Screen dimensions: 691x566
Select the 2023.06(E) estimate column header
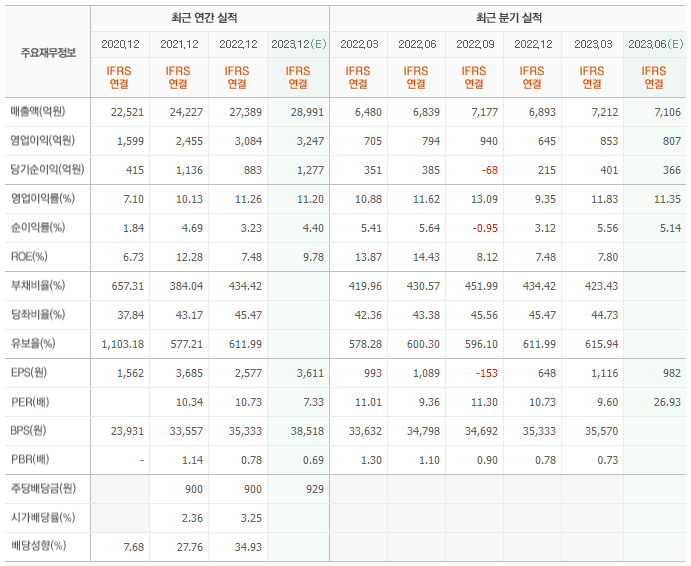click(x=656, y=44)
